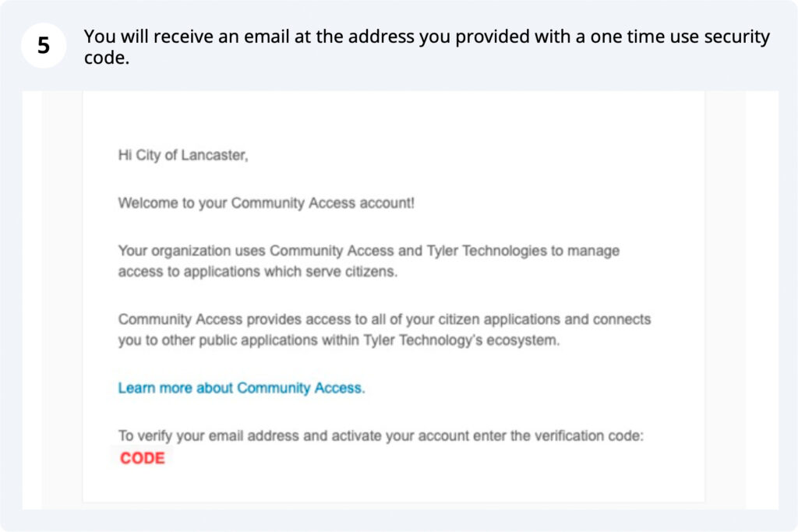The width and height of the screenshot is (798, 532).
Task: Click the 'Welcome to your Community Access account!' line
Action: tap(267, 203)
